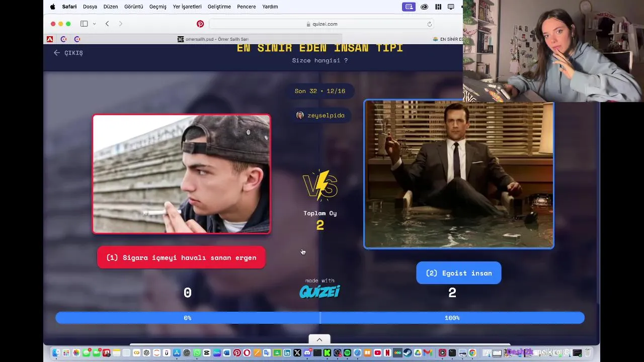Open Messages from the Dock
This screenshot has width=644, height=362.
pos(87,353)
